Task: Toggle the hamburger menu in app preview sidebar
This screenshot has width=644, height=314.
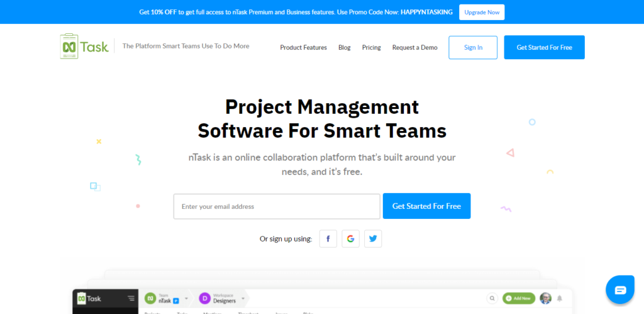Action: (x=131, y=298)
